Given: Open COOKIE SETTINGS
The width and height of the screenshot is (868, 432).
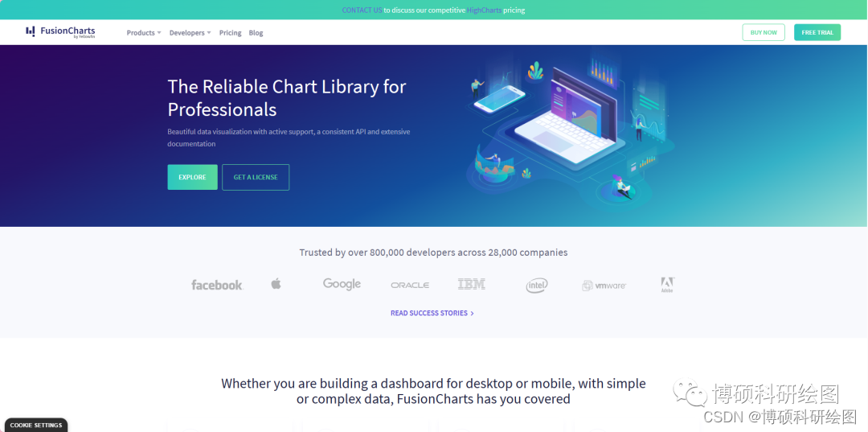Looking at the screenshot, I should point(36,426).
